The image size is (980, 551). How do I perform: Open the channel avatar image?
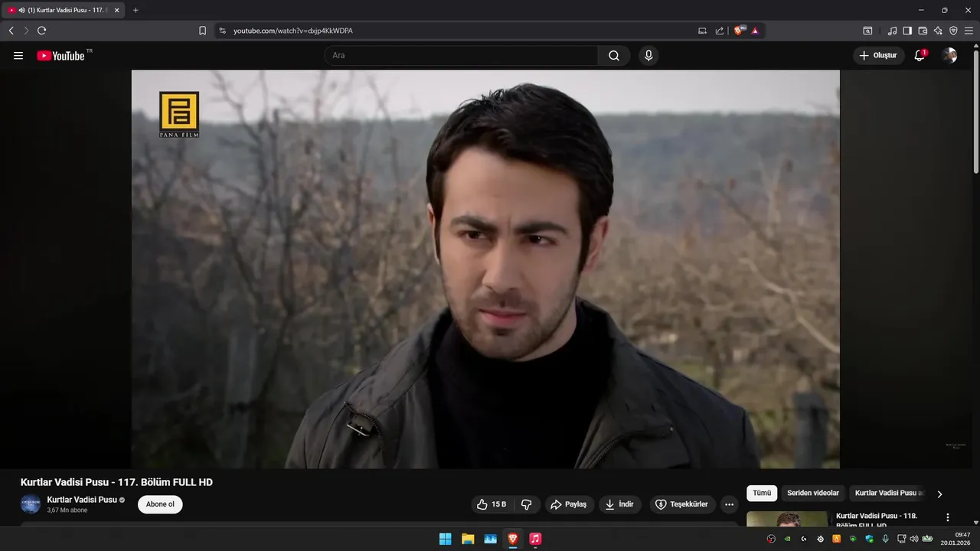click(31, 504)
